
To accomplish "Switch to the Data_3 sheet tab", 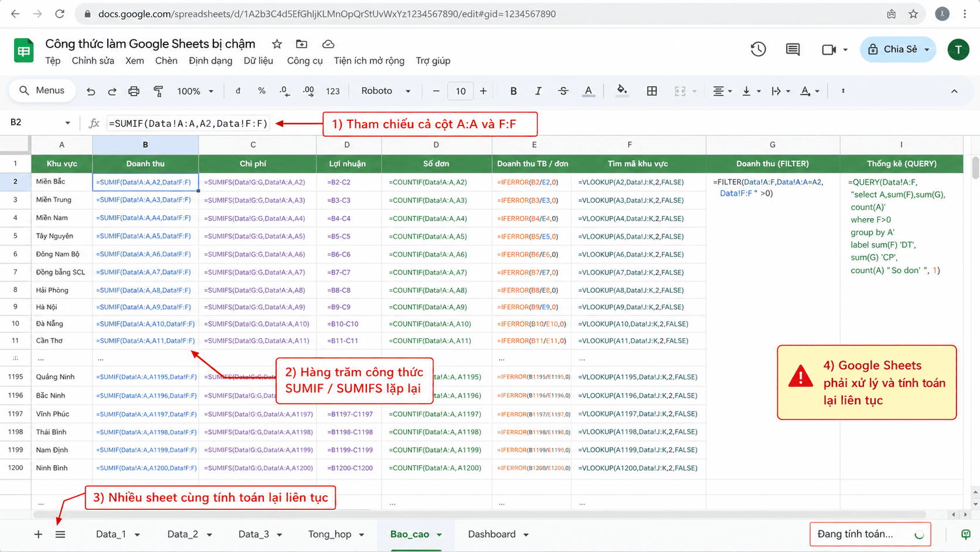I will coord(254,534).
